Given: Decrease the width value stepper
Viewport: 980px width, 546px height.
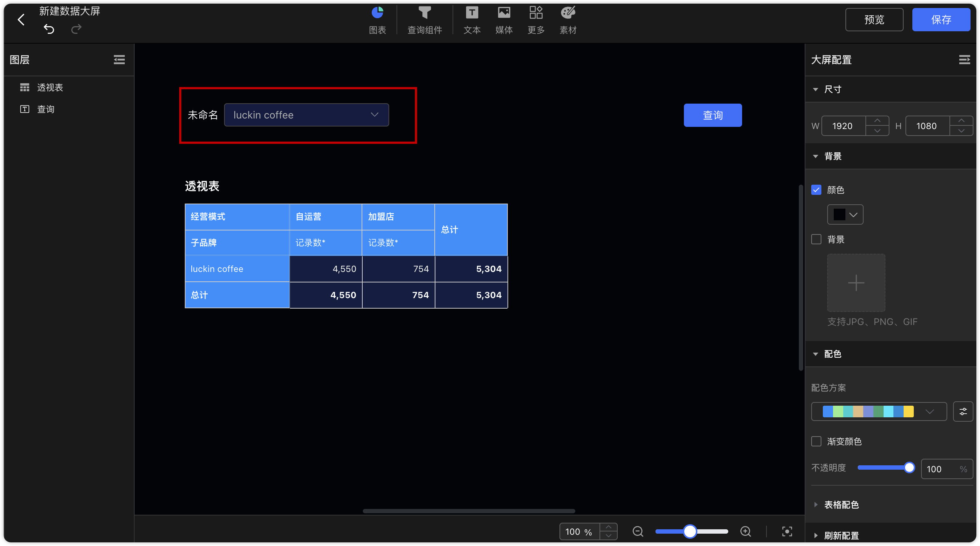Looking at the screenshot, I should tap(877, 131).
